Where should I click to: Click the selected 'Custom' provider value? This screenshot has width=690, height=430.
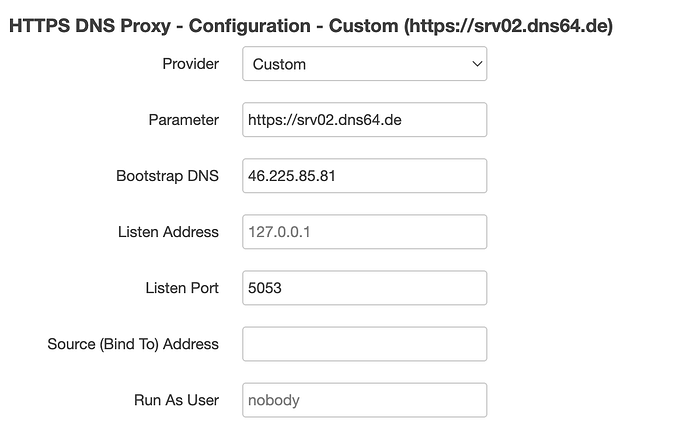point(280,64)
